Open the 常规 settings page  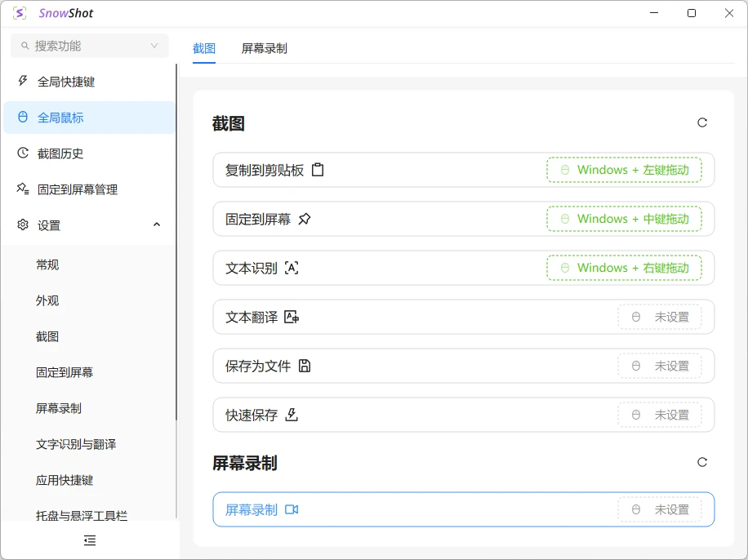pyautogui.click(x=89, y=264)
